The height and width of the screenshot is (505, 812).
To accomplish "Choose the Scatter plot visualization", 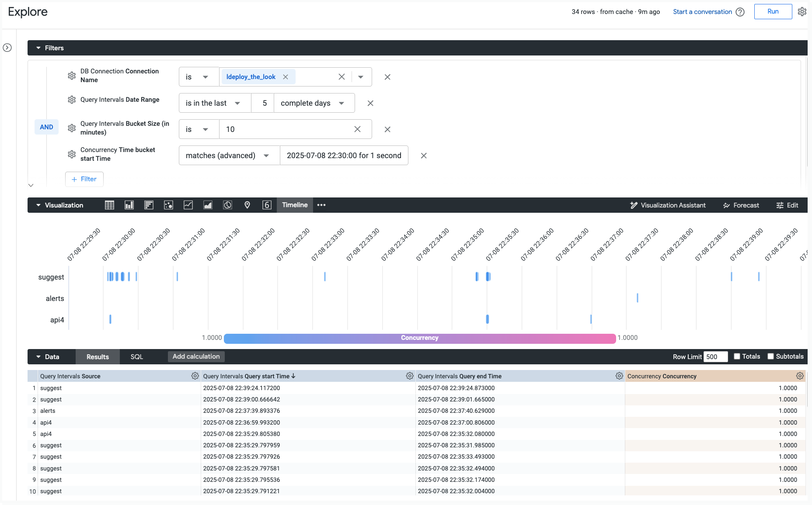I will pyautogui.click(x=168, y=205).
